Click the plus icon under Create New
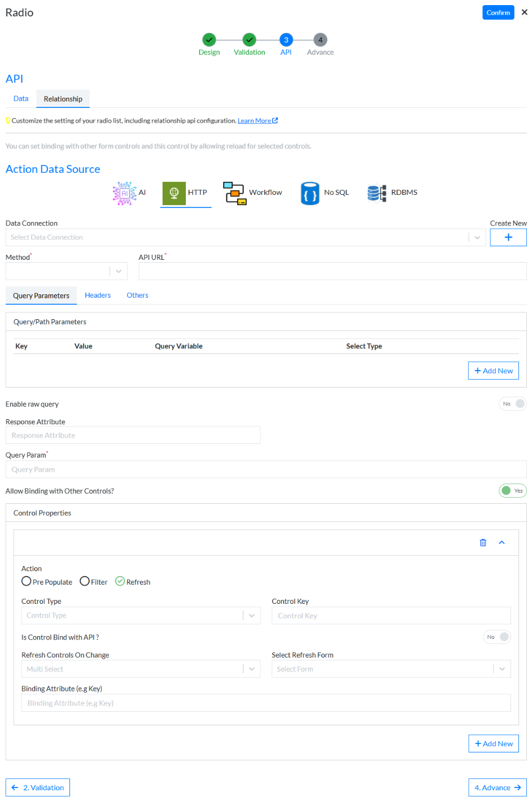Viewport: 532px width, 801px height. pos(508,238)
